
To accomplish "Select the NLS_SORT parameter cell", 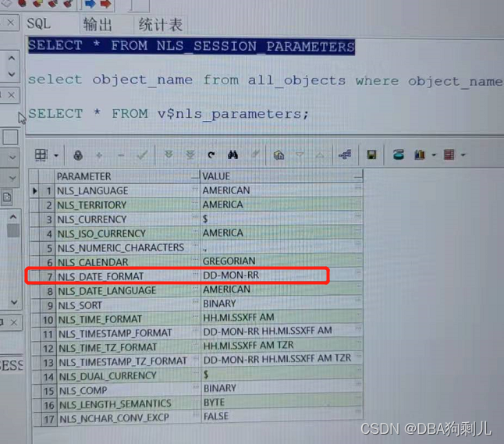I will (128, 305).
